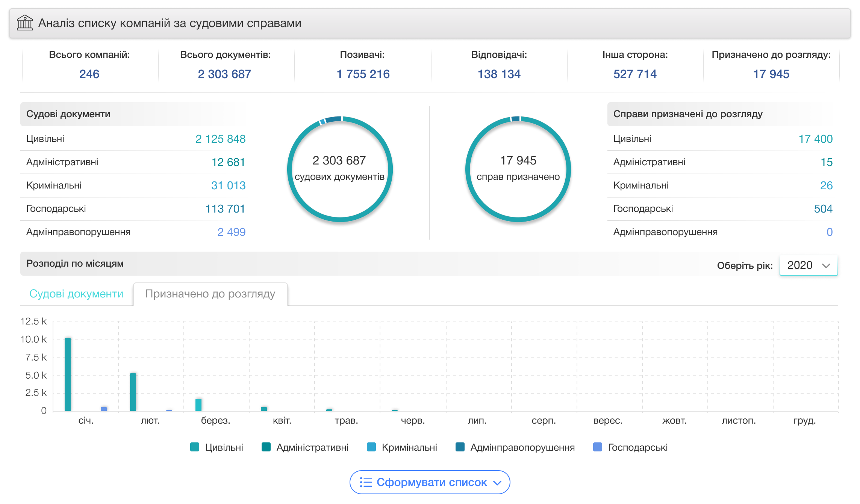This screenshot has height=504, width=860.
Task: Click the courthouse icon in header
Action: pos(25,23)
